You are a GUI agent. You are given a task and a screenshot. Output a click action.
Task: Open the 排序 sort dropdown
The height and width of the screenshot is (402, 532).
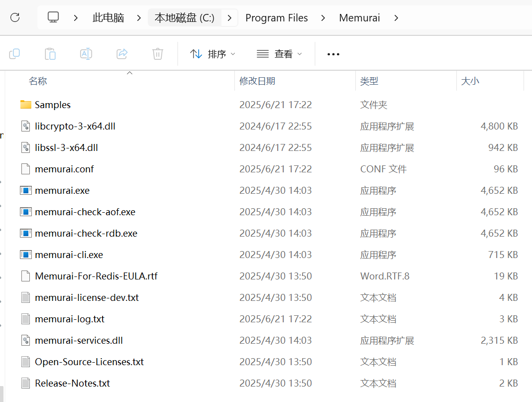coord(213,54)
